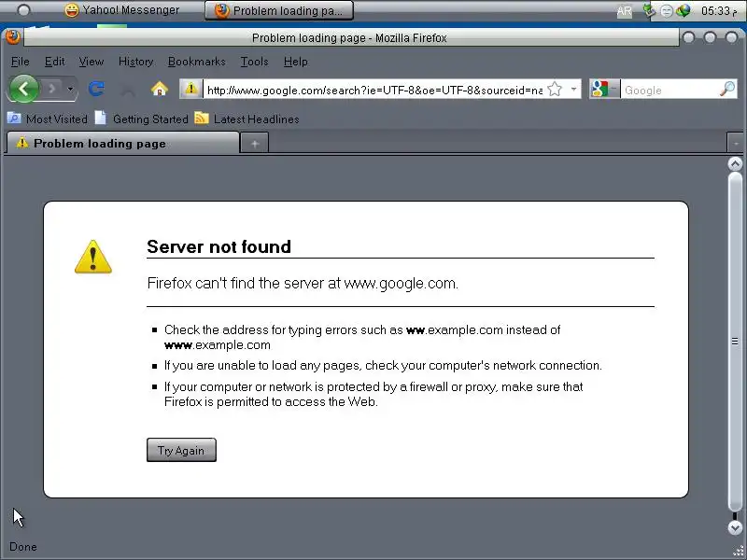Click the scrollbar up arrow
The image size is (747, 560).
(x=735, y=164)
